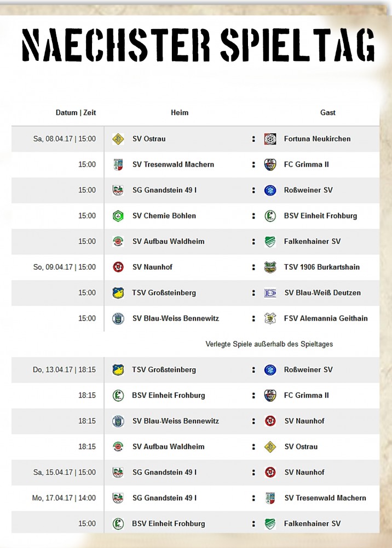Click the SV Ostrau crest in first row
The width and height of the screenshot is (392, 548).
(118, 139)
